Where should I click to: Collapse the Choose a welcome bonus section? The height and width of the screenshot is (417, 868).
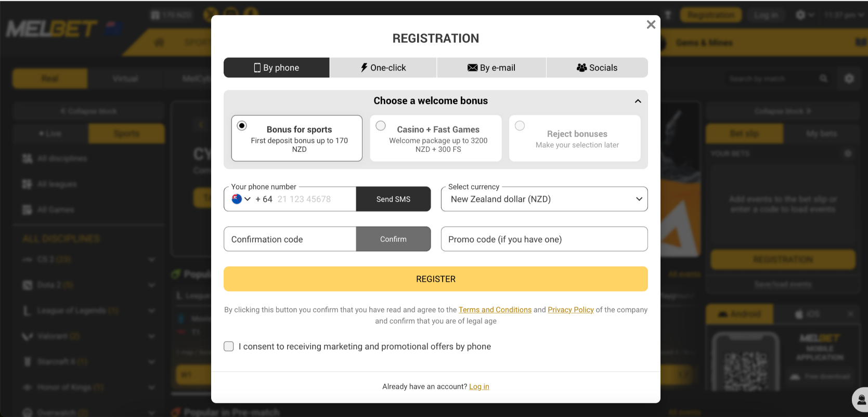pyautogui.click(x=638, y=101)
